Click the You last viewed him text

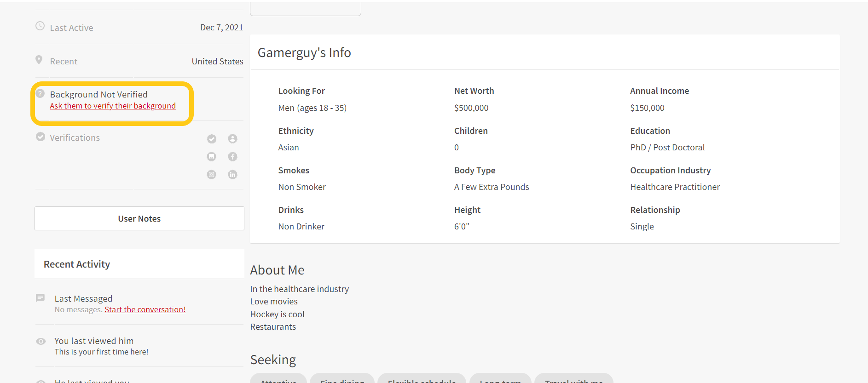(94, 341)
